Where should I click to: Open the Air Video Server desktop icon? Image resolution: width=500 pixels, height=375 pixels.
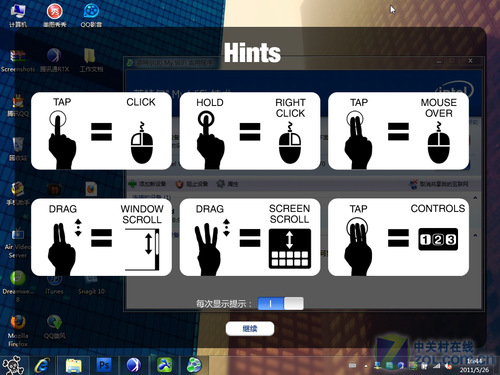(x=18, y=243)
